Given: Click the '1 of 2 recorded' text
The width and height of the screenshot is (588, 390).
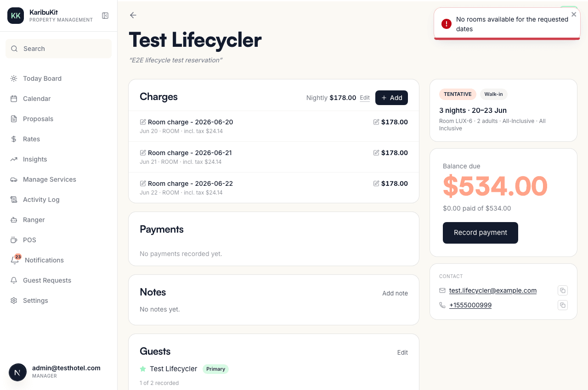Looking at the screenshot, I should (159, 383).
